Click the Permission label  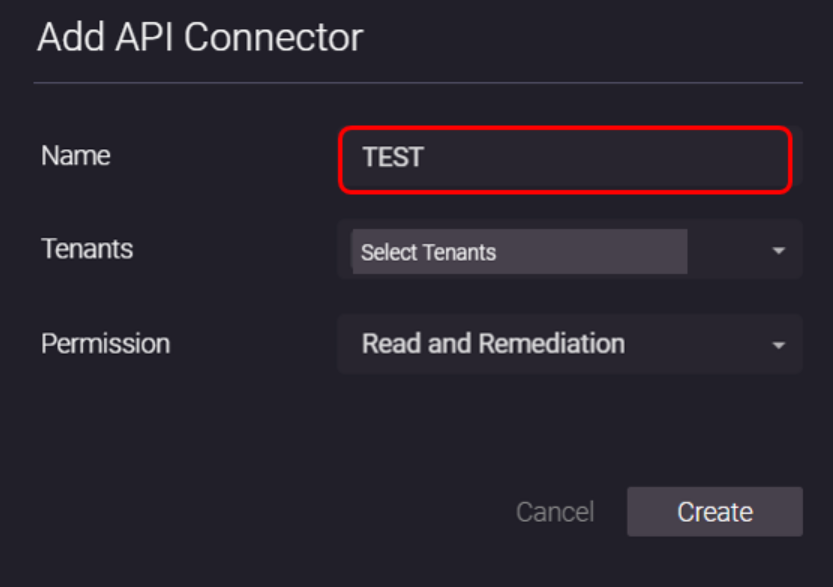click(105, 343)
